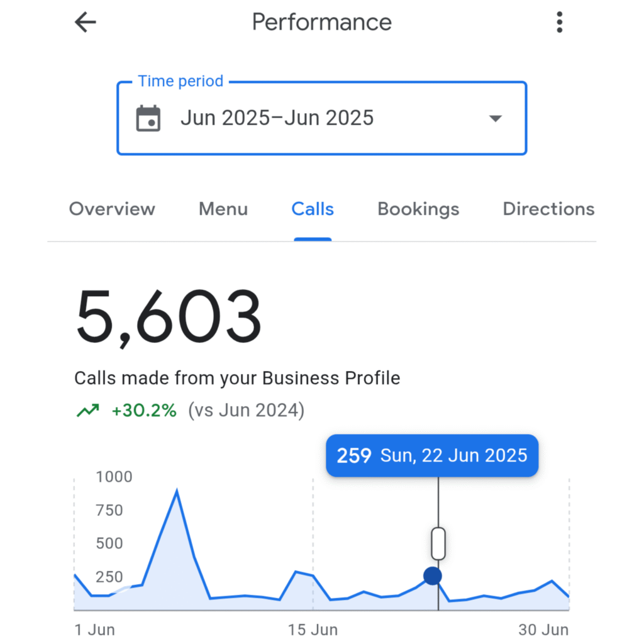Click the highest peak on the calls chart
This screenshot has height=644, width=644.
coord(177,492)
